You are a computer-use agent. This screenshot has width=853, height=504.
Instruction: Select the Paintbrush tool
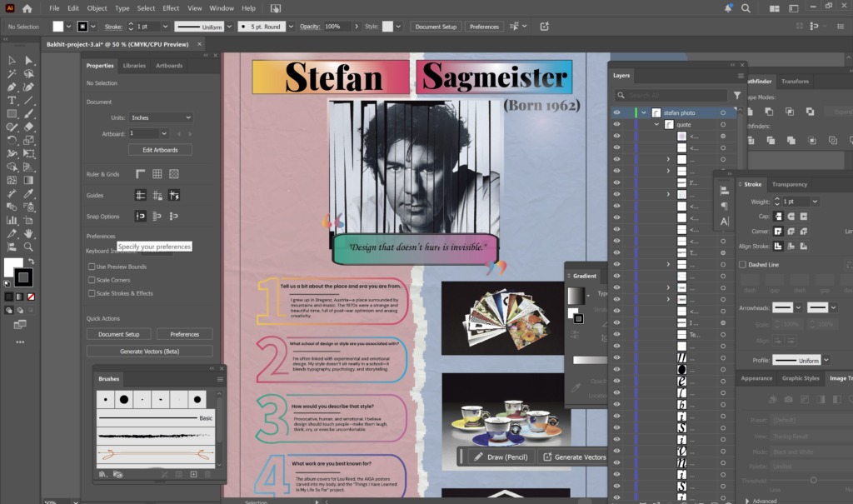pyautogui.click(x=29, y=114)
